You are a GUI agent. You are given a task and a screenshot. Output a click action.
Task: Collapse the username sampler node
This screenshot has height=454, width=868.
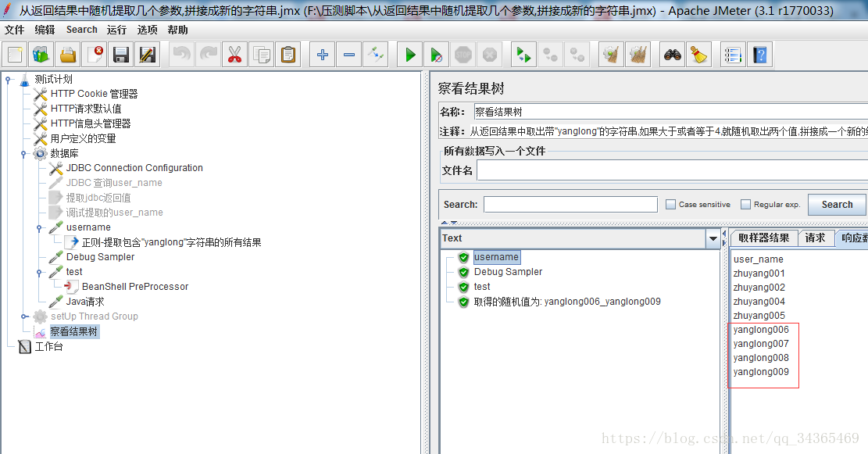(39, 227)
